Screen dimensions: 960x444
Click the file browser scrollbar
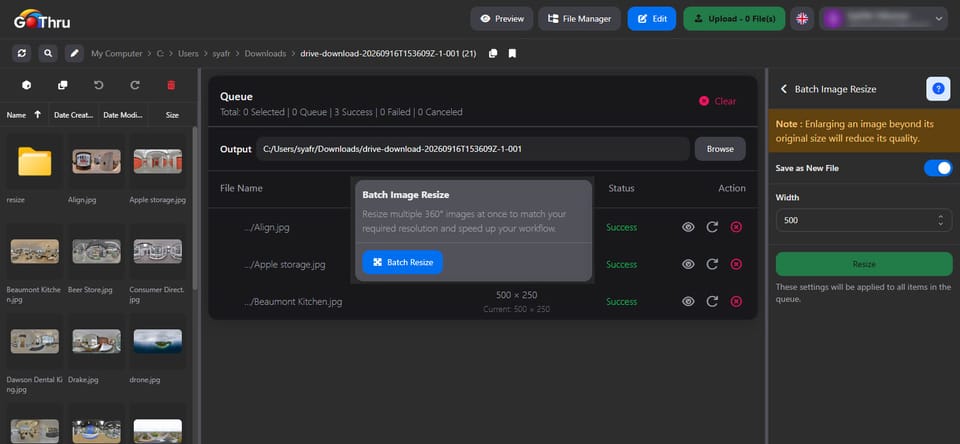[195, 208]
